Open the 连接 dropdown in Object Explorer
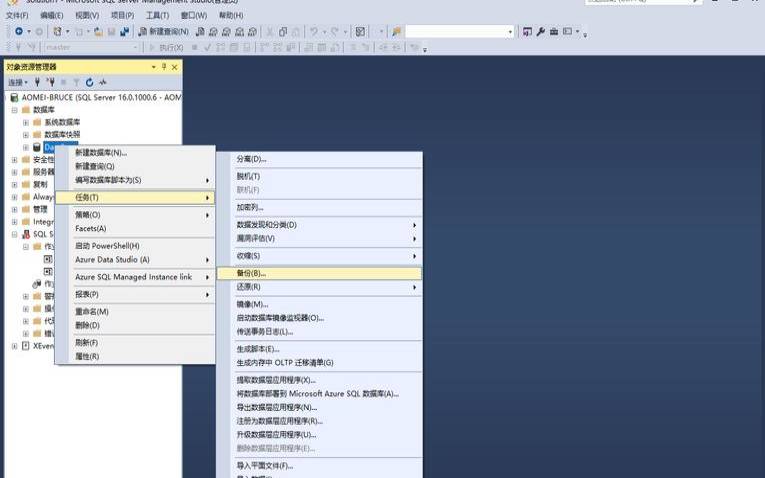 tap(18, 82)
